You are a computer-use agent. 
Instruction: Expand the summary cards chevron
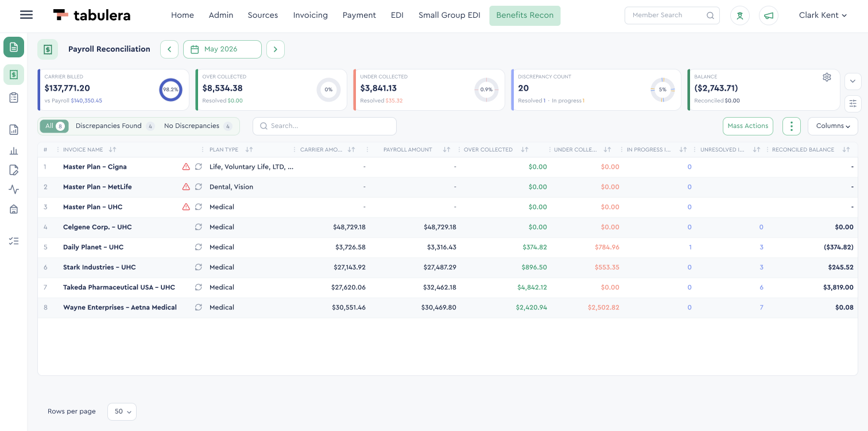(x=853, y=81)
